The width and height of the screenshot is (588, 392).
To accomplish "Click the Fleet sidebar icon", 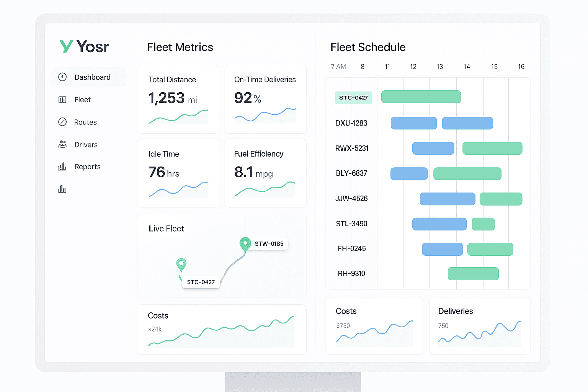I will pyautogui.click(x=62, y=100).
